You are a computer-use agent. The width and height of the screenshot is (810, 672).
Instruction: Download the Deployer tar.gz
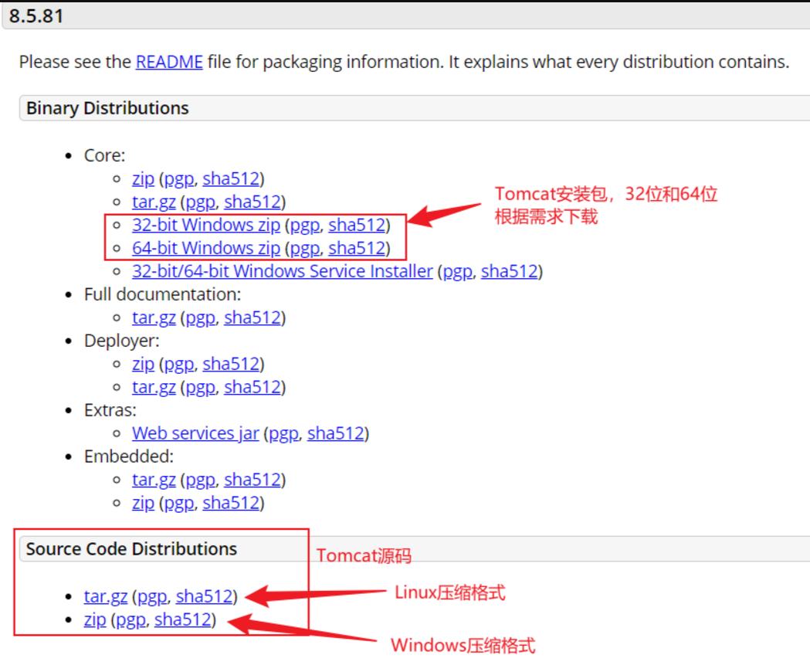[x=154, y=388]
